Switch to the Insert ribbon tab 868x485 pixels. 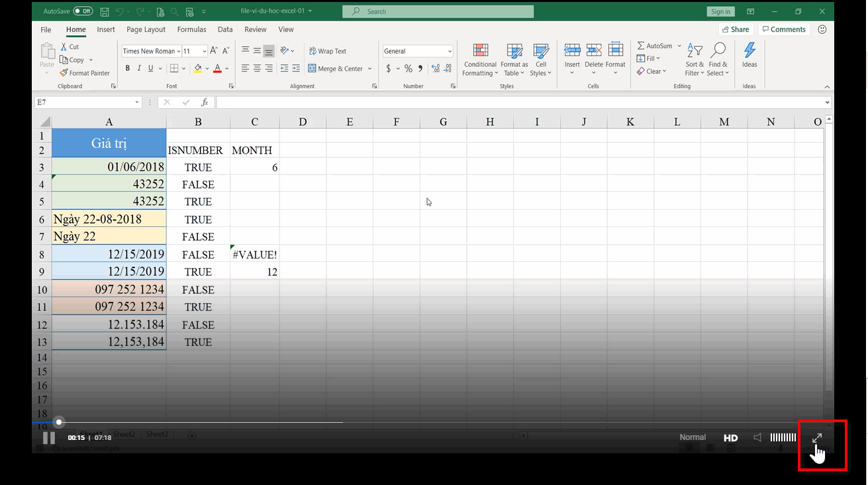(x=106, y=30)
